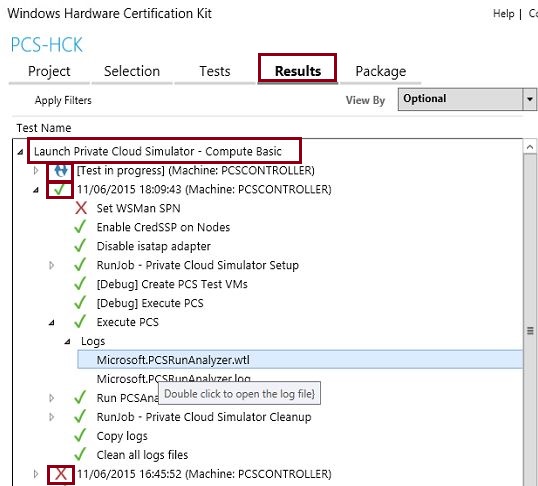Click checkmark beside Run PCSAnalyzer row
538x486 pixels.
80,397
